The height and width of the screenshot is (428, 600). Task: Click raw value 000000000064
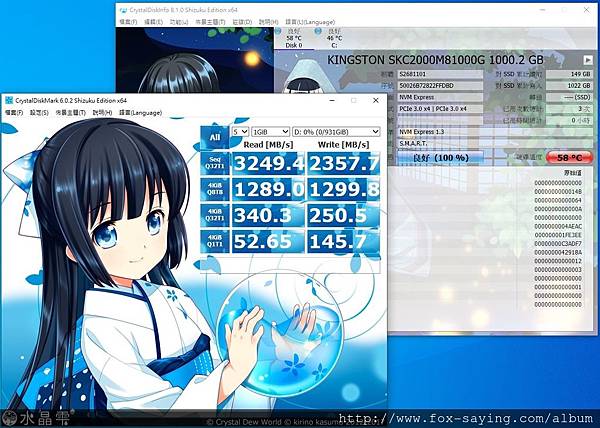[x=558, y=200]
